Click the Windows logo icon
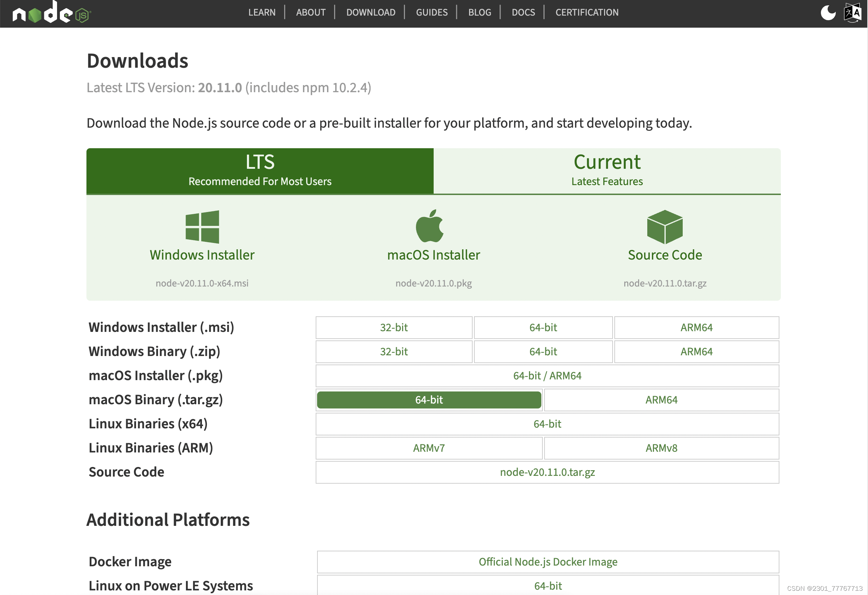The width and height of the screenshot is (868, 595). pos(202,227)
